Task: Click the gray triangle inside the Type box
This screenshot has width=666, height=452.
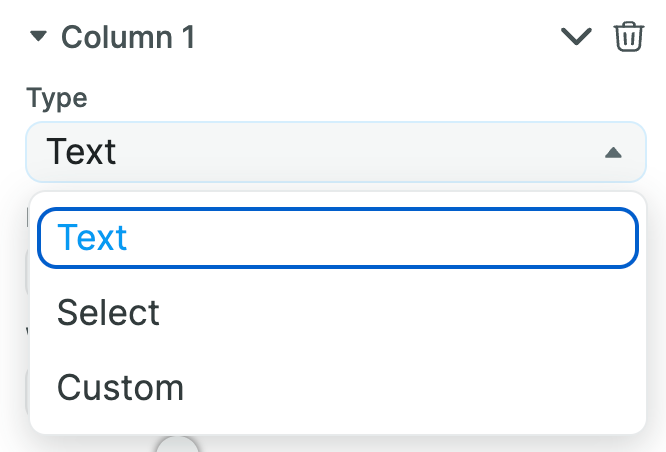Action: (x=613, y=153)
